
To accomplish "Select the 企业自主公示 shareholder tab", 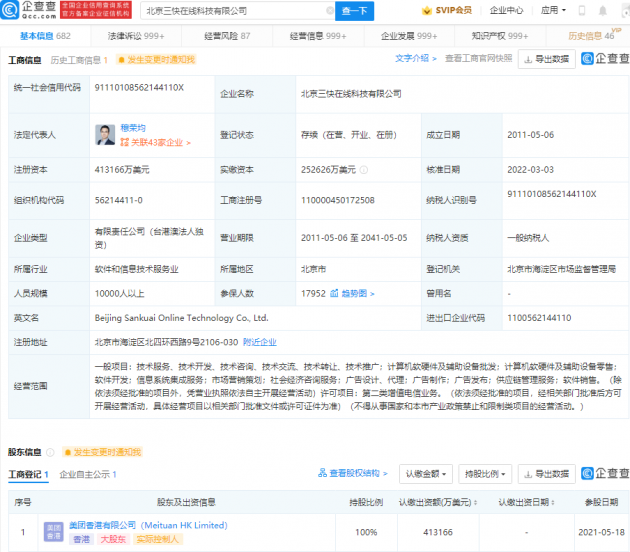I will 88,474.
